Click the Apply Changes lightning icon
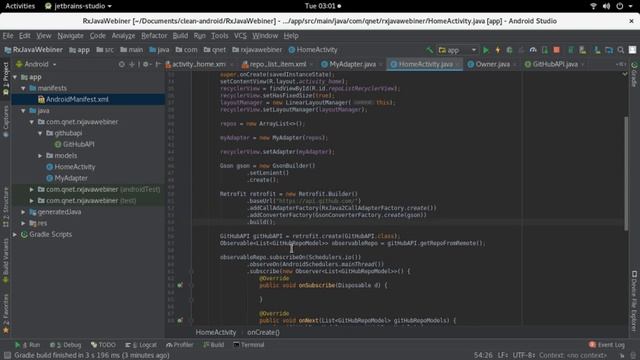Image resolution: width=640 pixels, height=360 pixels. (498, 50)
